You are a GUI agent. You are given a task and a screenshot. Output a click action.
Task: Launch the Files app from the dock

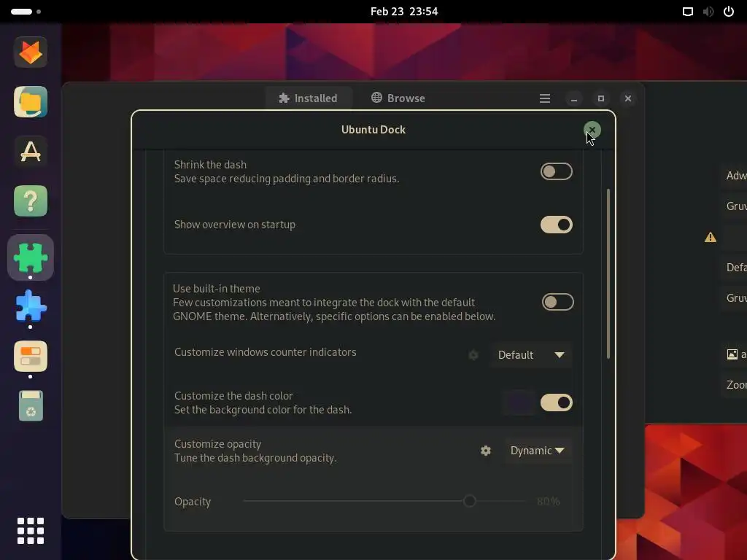[x=31, y=102]
